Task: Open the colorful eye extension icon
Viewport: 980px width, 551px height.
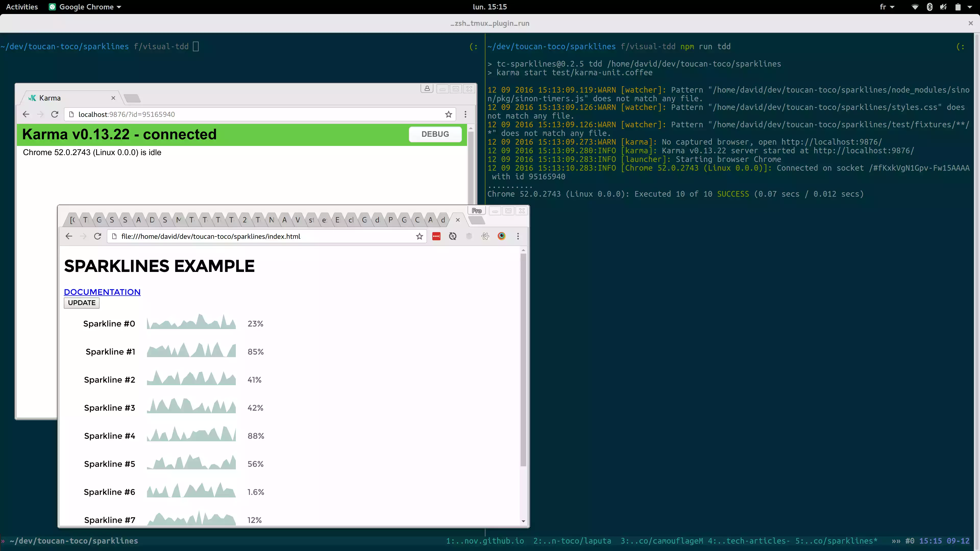Action: click(501, 236)
